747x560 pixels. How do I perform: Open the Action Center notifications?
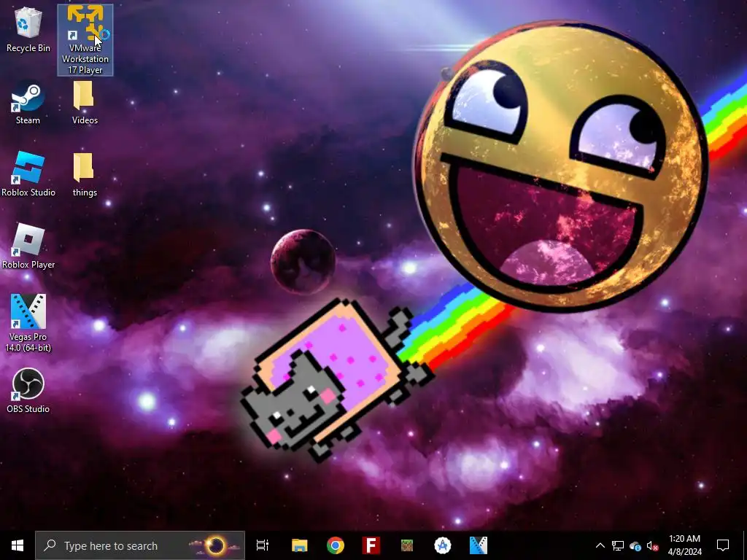tap(723, 545)
